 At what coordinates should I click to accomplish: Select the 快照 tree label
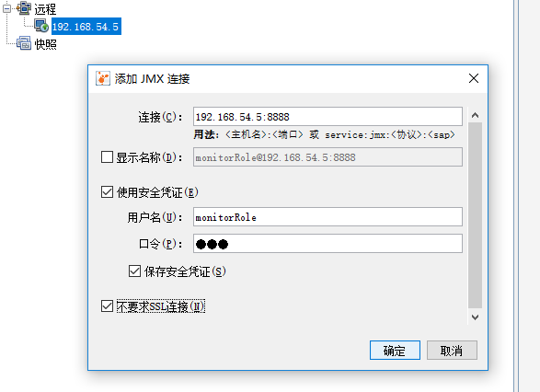45,44
